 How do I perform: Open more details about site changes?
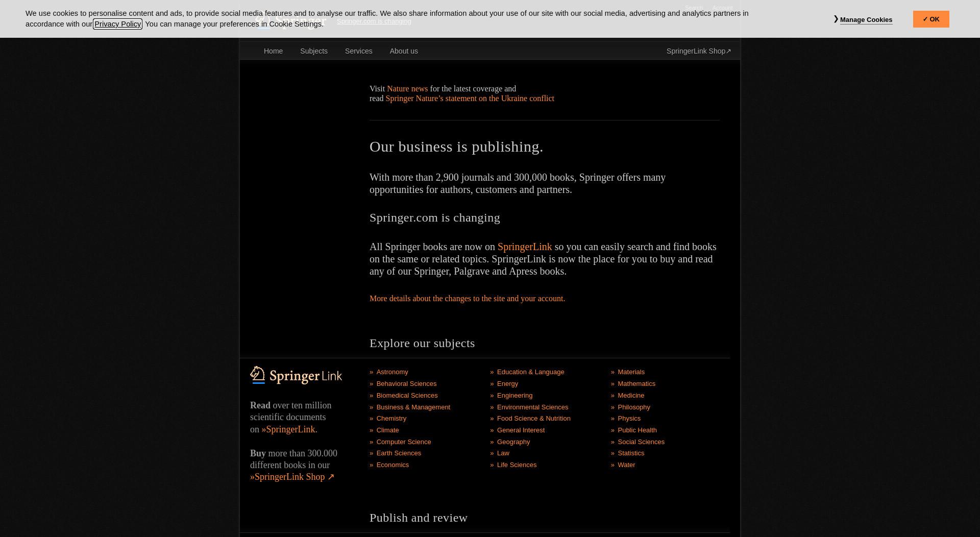(x=467, y=299)
